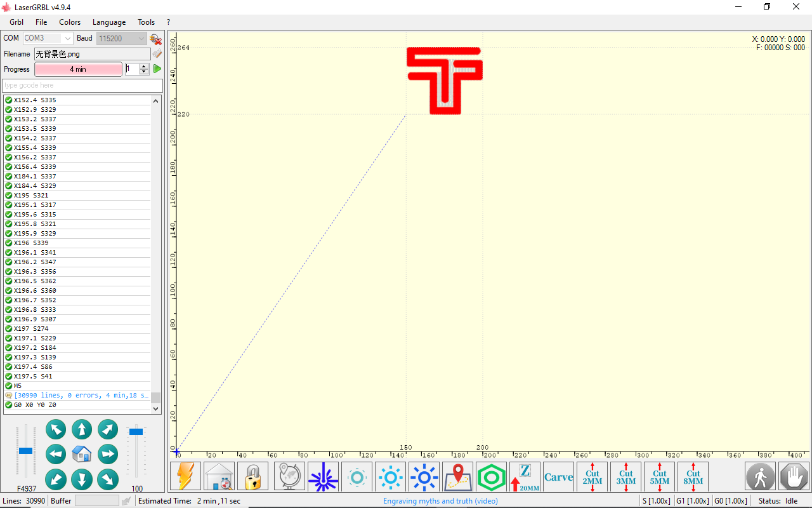The width and height of the screenshot is (812, 508).
Task: Select the X152.4 S335 row
Action: (x=77, y=100)
